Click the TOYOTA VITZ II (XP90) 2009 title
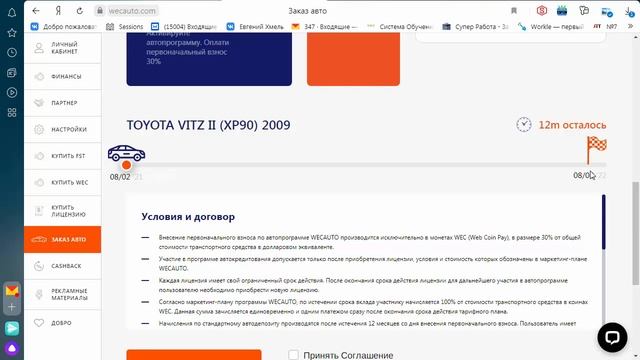This screenshot has width=640, height=360. coord(208,125)
